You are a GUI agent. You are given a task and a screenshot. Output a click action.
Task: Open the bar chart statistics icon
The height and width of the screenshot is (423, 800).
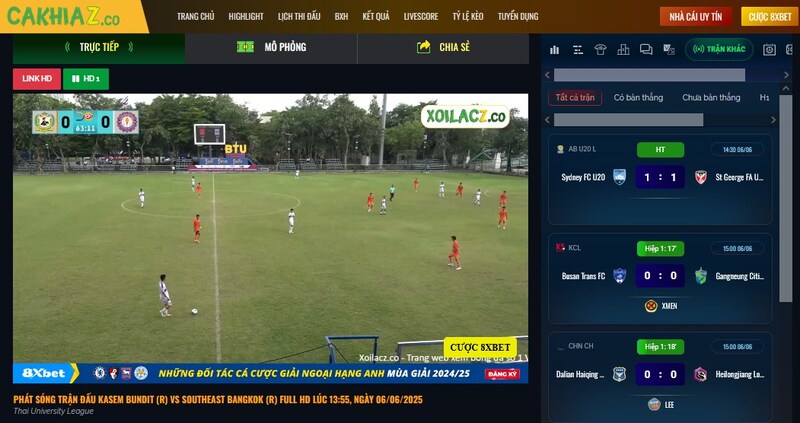(556, 49)
